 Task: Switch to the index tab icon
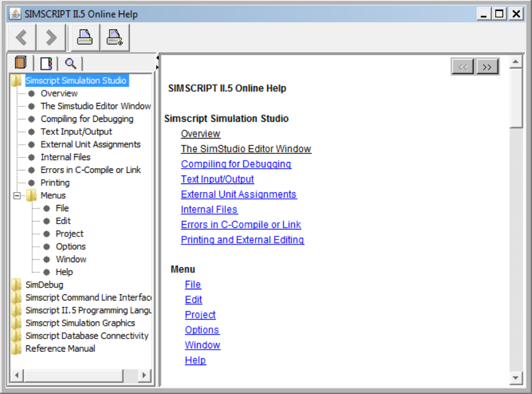[46, 63]
